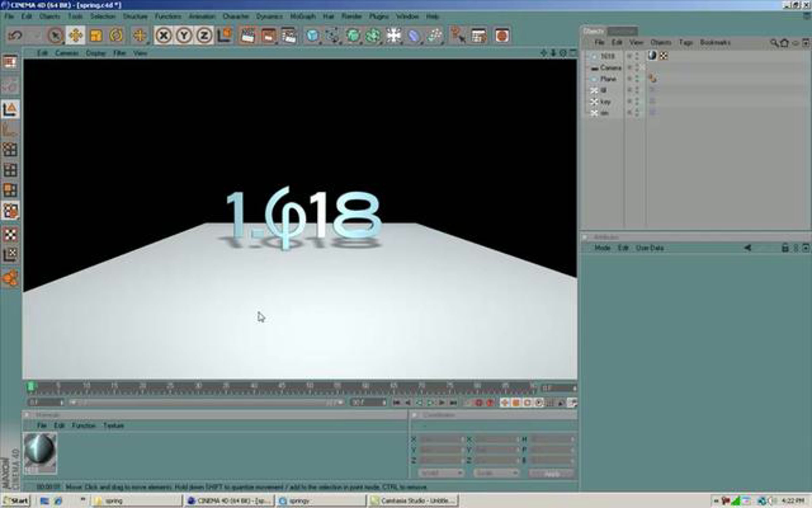Image resolution: width=812 pixels, height=508 pixels.
Task: Click the material tag on the 1618 object
Action: (652, 56)
